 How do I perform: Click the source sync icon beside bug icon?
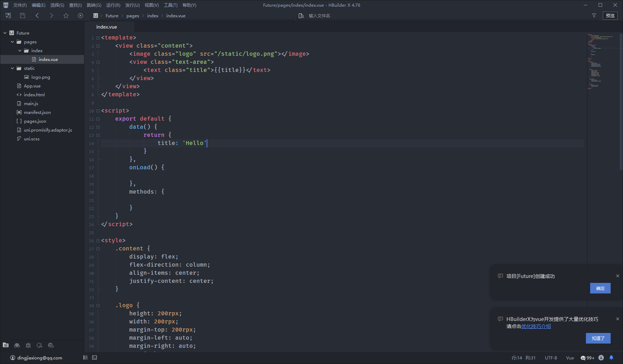[x=40, y=345]
